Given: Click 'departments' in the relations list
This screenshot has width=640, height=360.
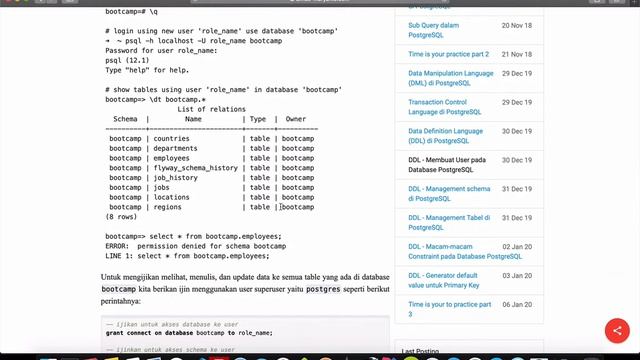Looking at the screenshot, I should point(176,148).
